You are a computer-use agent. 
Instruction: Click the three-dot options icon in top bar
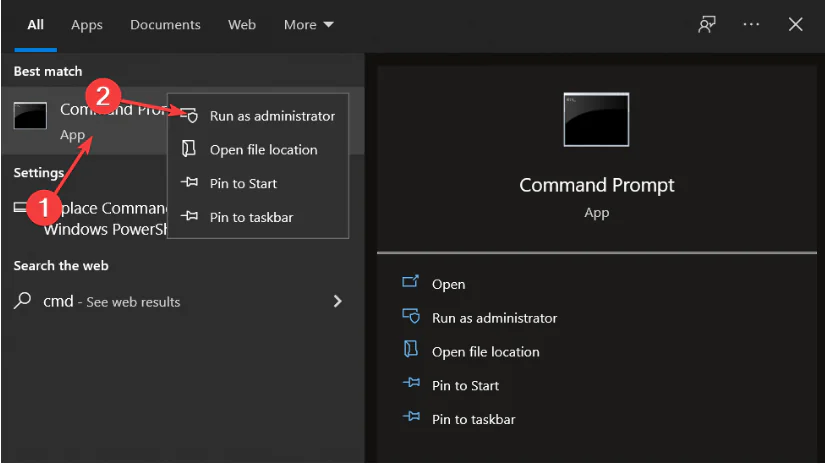pyautogui.click(x=751, y=25)
